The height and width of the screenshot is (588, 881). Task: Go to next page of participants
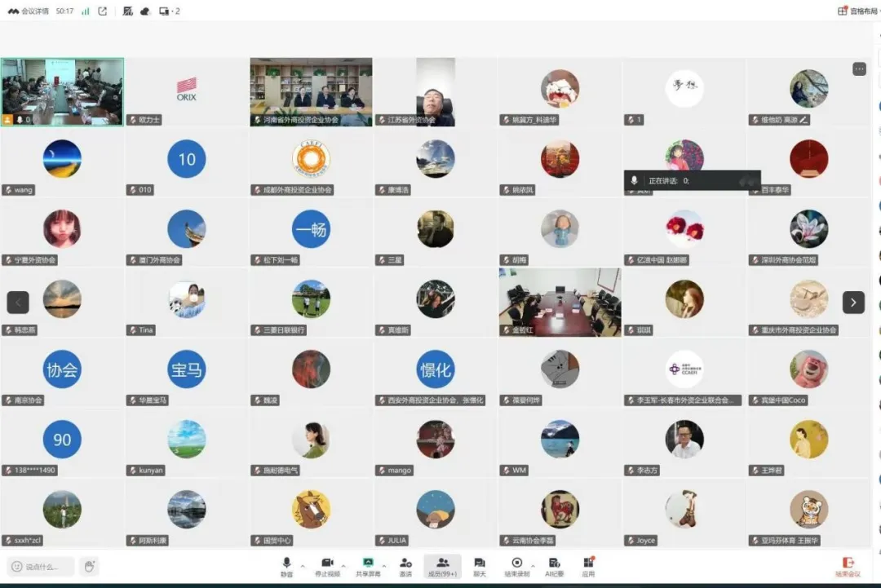coord(853,303)
